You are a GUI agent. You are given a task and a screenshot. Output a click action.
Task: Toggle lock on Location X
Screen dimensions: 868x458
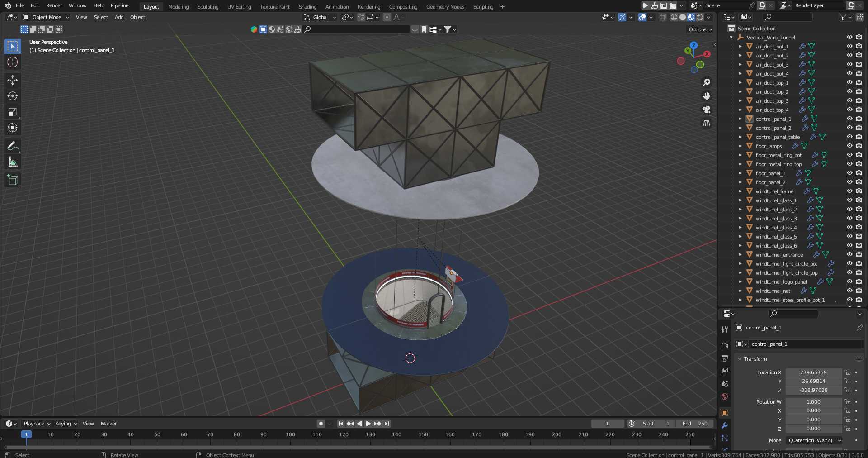click(847, 372)
